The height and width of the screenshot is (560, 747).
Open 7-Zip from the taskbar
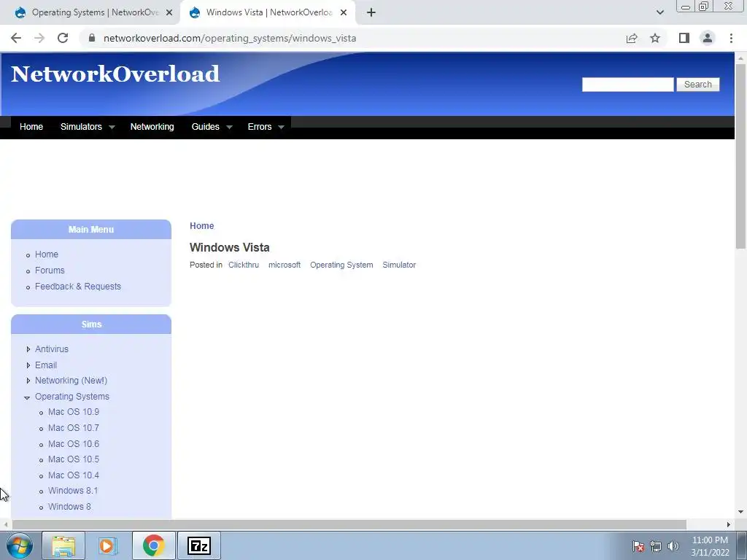199,545
